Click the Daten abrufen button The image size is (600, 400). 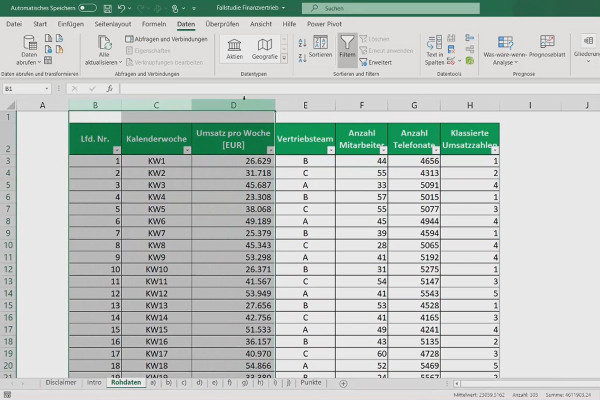[29, 50]
